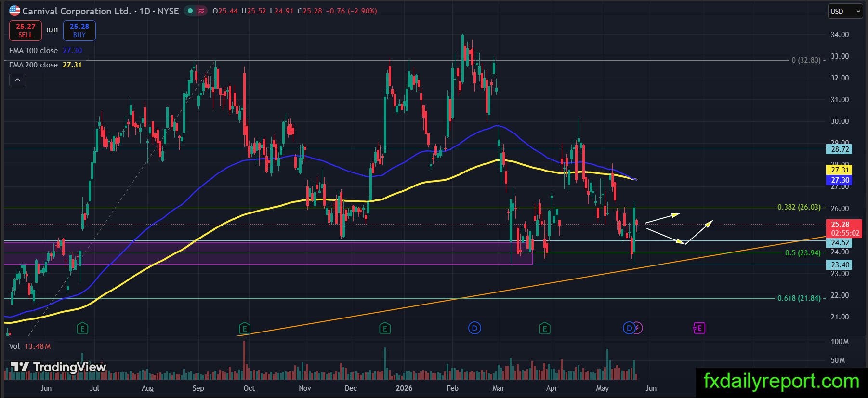Click the blue 27.30 axis price tag
This screenshot has height=398, width=868.
point(840,180)
